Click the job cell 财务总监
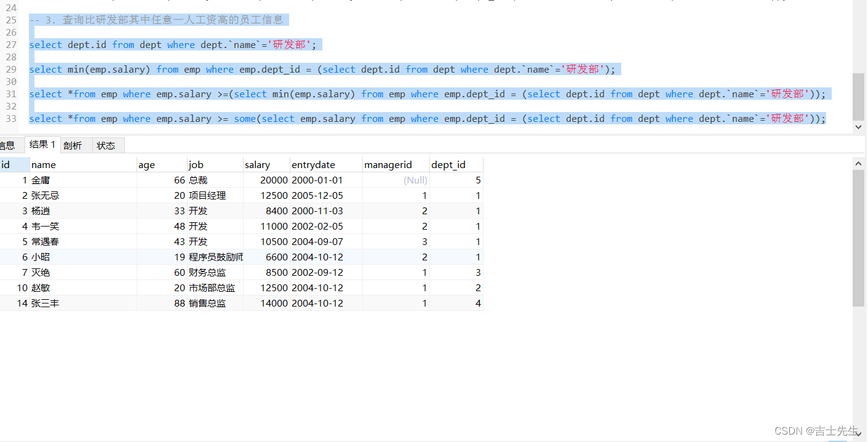 coord(215,273)
